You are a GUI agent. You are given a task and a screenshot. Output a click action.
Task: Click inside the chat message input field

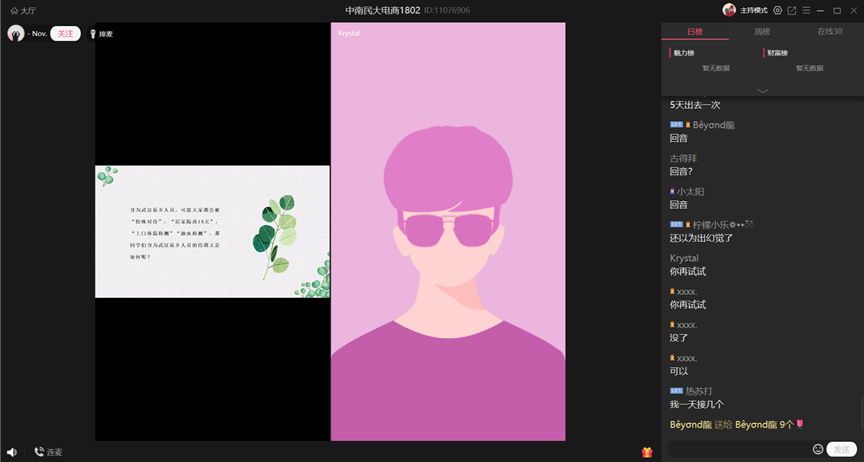pos(738,449)
